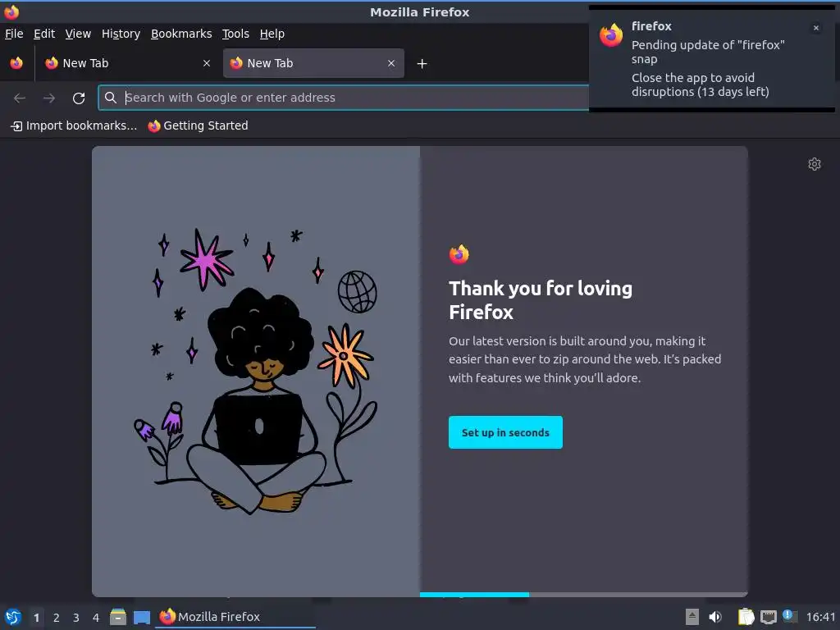Click the Firefox icon in title bar
This screenshot has width=840, height=630.
click(x=11, y=11)
